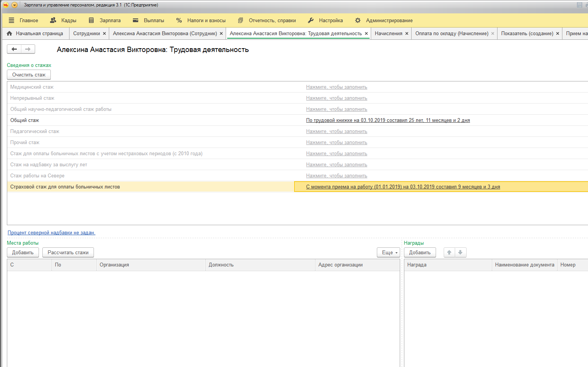The height and width of the screenshot is (367, 588).
Task: Fill in the Стаж работы на Севере link
Action: pyautogui.click(x=336, y=176)
